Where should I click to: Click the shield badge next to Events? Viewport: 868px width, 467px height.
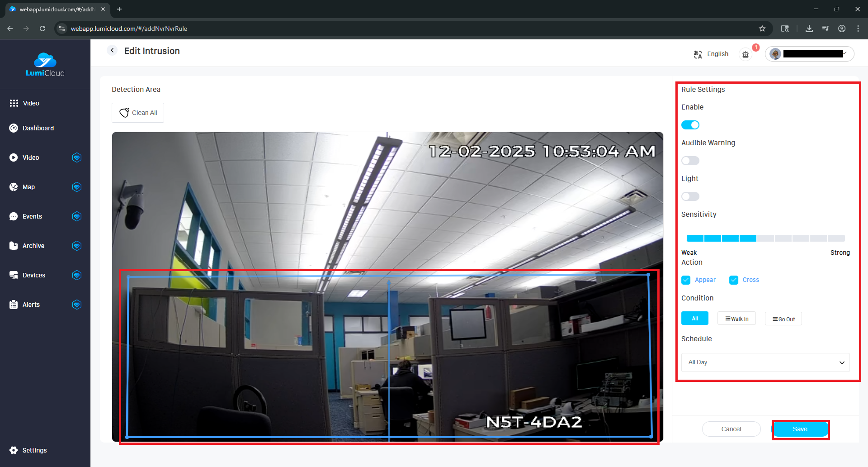77,216
